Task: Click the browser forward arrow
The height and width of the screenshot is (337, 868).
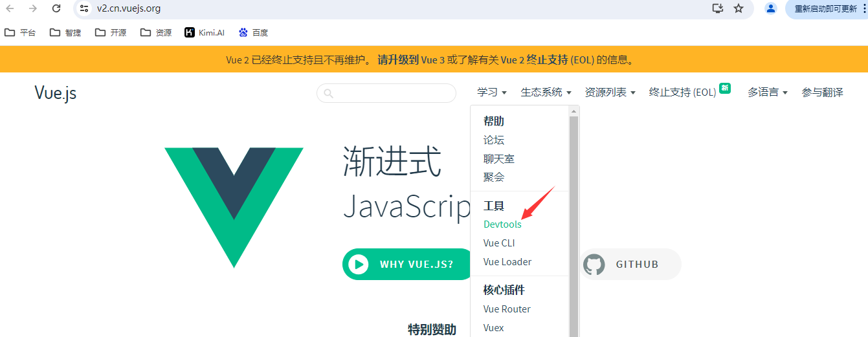Action: pyautogui.click(x=33, y=8)
